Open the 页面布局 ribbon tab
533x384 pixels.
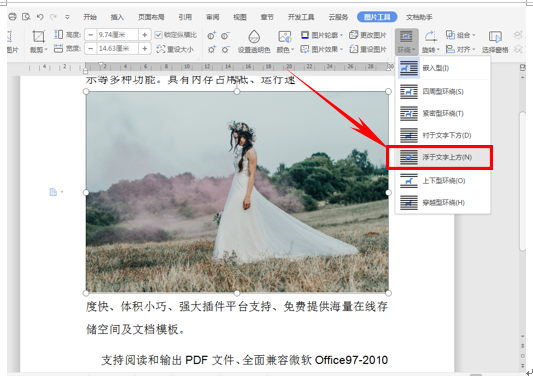[x=151, y=17]
